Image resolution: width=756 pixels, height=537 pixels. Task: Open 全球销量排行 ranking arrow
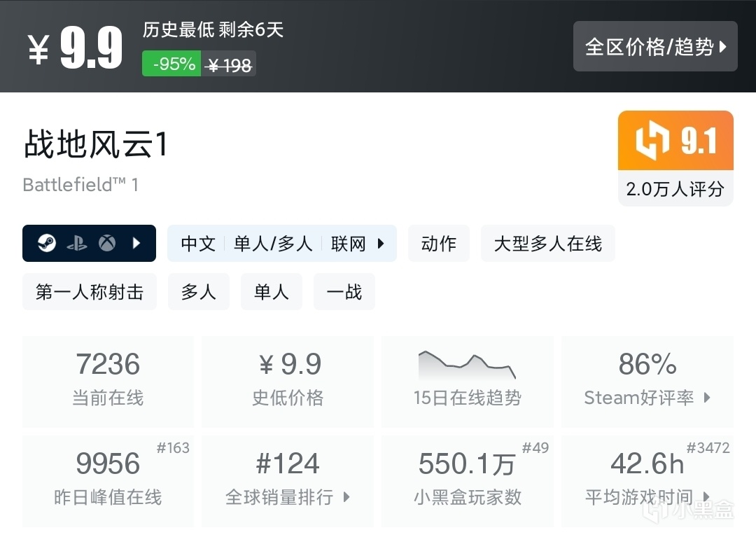(x=346, y=497)
